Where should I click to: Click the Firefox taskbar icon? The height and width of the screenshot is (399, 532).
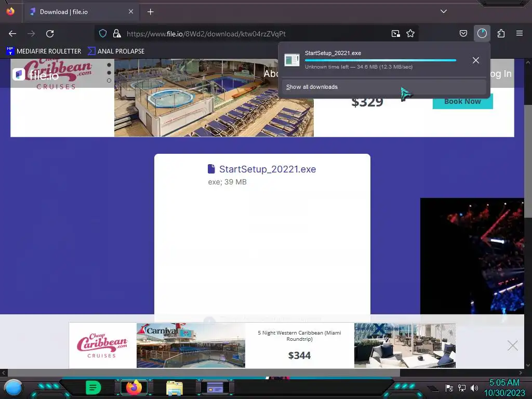pyautogui.click(x=134, y=388)
